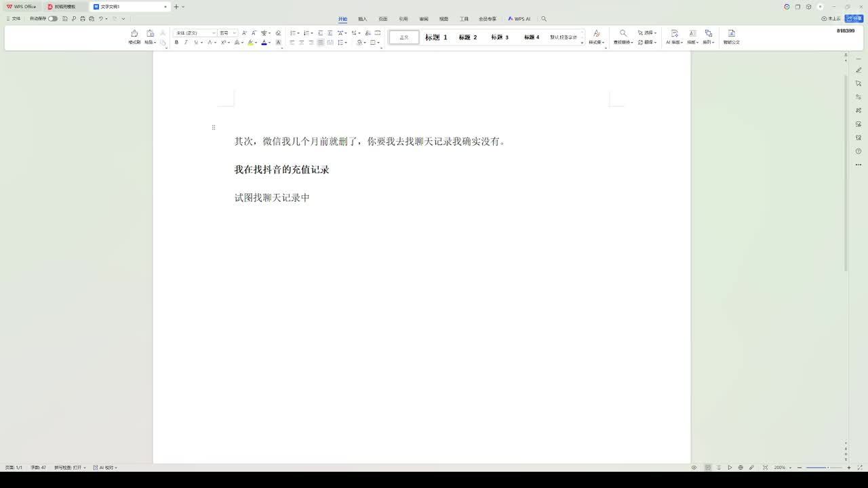Toggle bold formatting
This screenshot has width=868, height=488.
pyautogui.click(x=176, y=42)
